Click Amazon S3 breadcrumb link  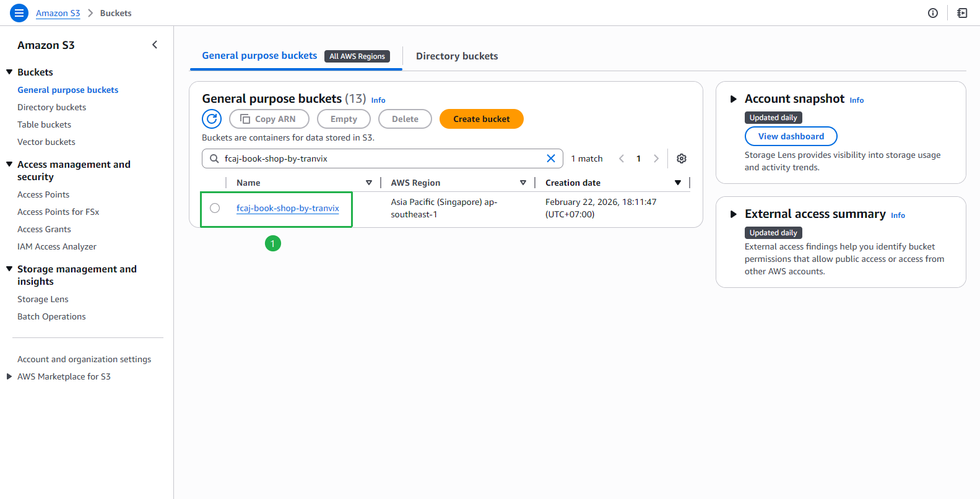click(x=58, y=13)
